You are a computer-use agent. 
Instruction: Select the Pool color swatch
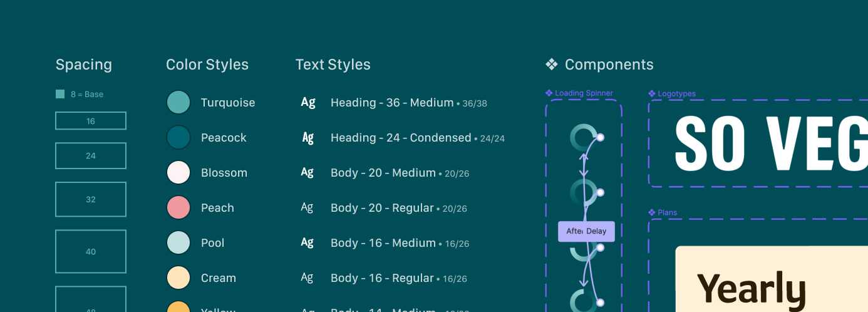[178, 242]
